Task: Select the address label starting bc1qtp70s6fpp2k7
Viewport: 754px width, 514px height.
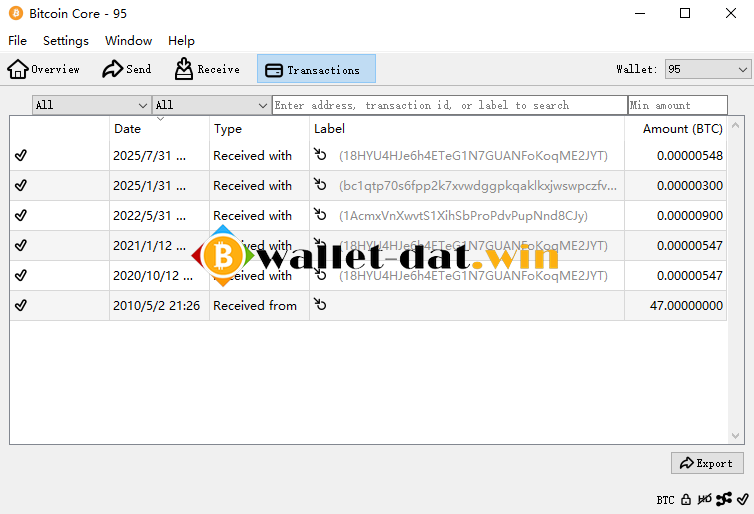Action: coord(478,186)
